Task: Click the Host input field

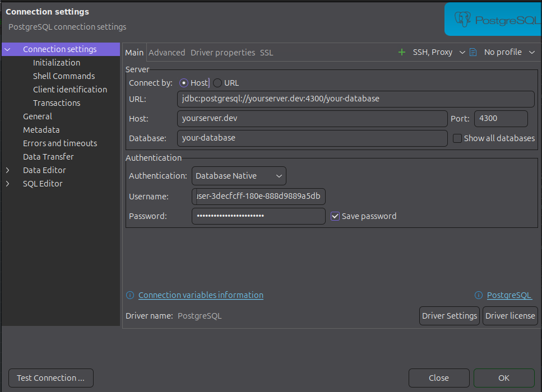Action: 312,119
